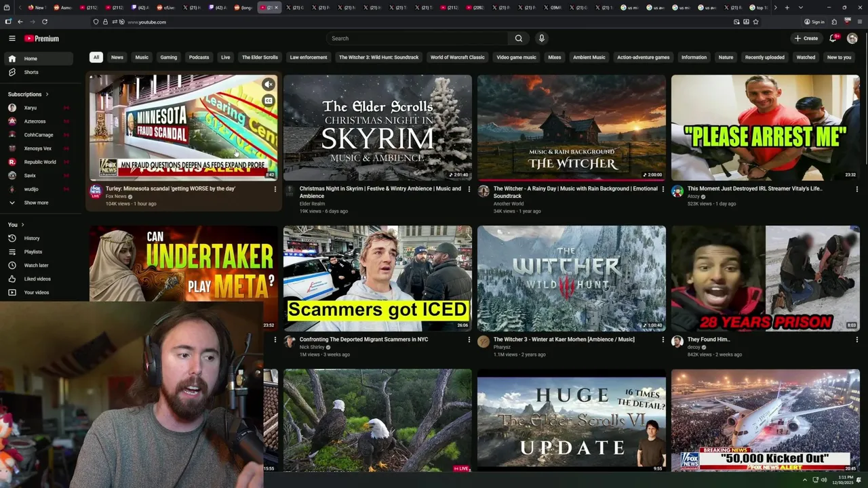The image size is (868, 488).
Task: Select World of Warcraft Classic chip
Action: point(458,58)
